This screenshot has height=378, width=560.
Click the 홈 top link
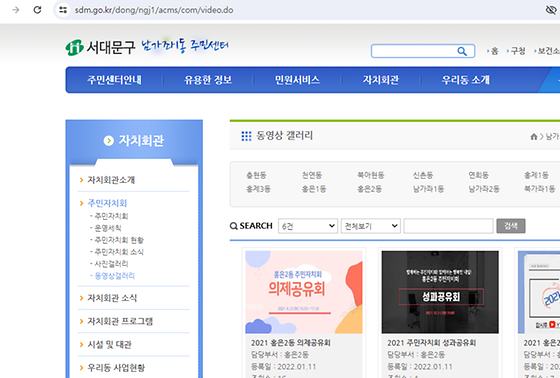(494, 51)
